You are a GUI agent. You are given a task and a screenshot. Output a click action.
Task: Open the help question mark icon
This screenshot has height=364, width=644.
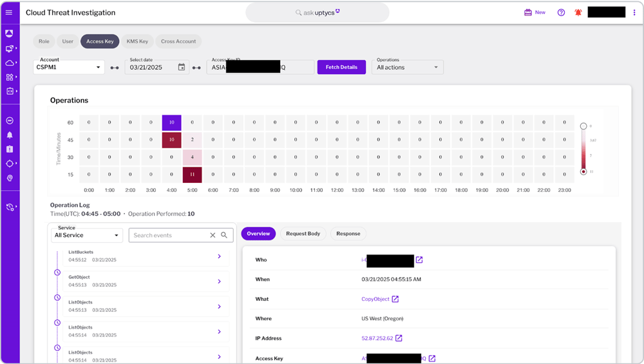pos(561,12)
